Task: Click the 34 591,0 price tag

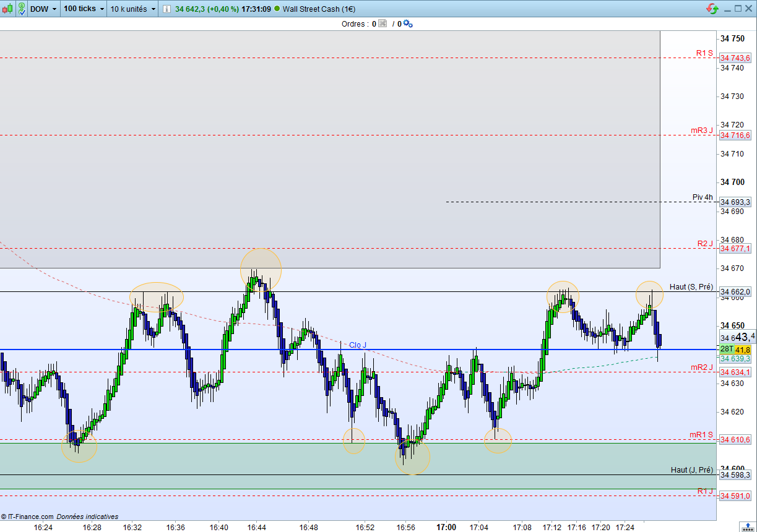Action: click(x=735, y=496)
